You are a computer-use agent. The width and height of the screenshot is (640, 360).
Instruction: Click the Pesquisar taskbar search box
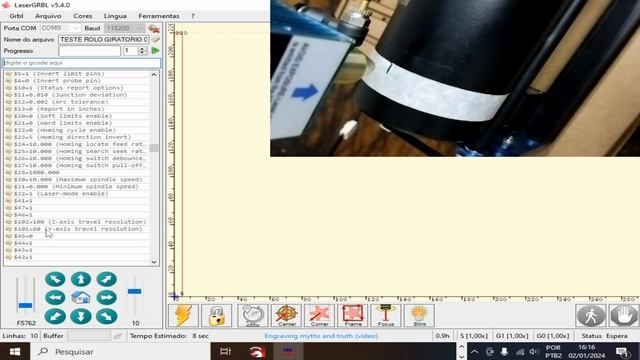point(120,351)
